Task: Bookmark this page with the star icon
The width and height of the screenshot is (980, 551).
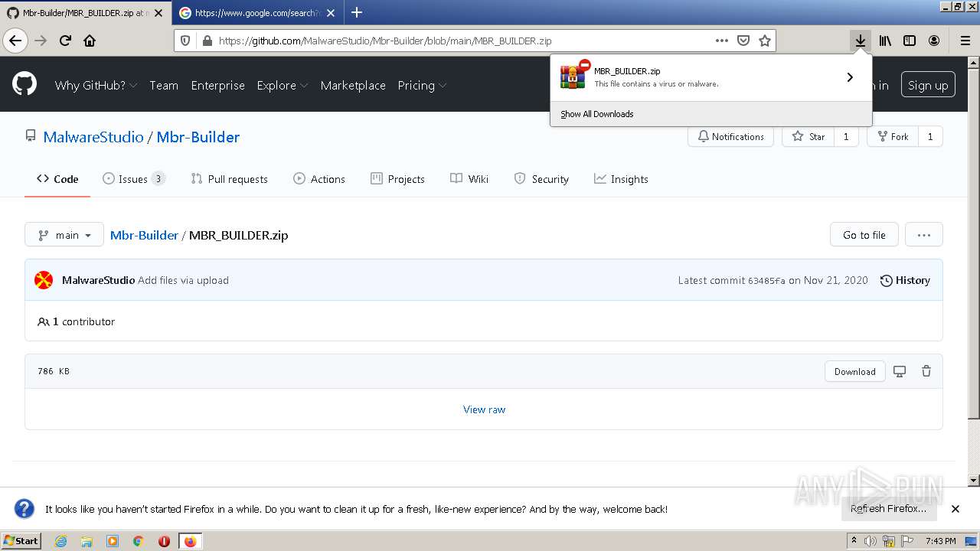Action: coord(764,41)
